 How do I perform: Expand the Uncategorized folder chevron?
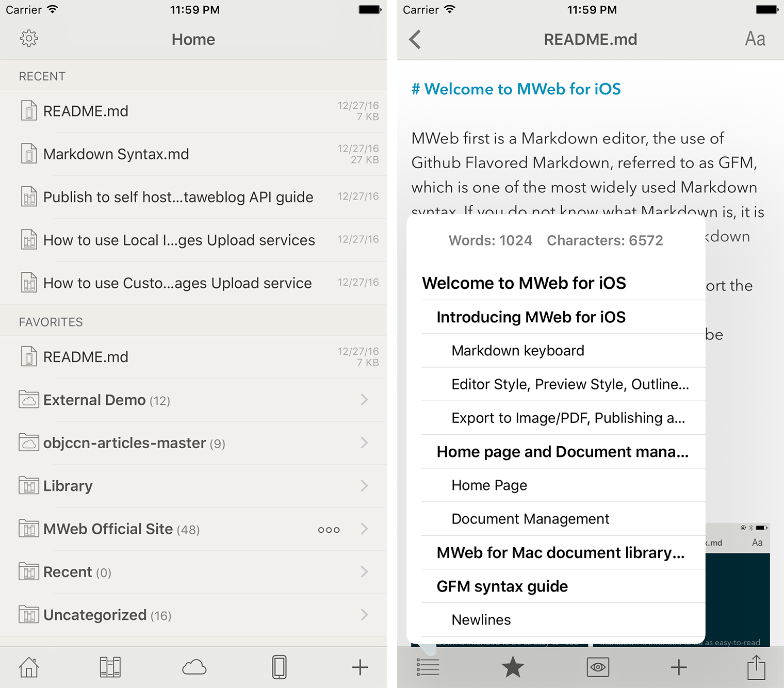point(365,615)
